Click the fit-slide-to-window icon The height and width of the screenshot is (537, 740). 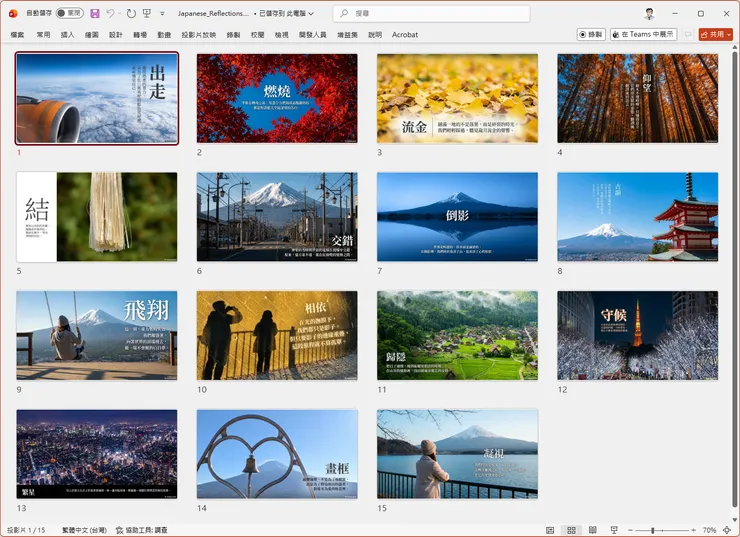(x=728, y=529)
